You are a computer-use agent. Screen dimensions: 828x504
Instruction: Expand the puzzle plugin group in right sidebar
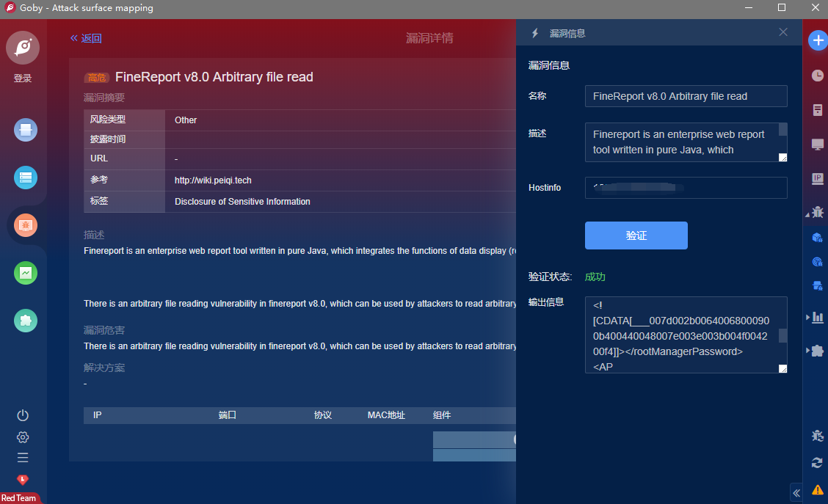point(809,351)
